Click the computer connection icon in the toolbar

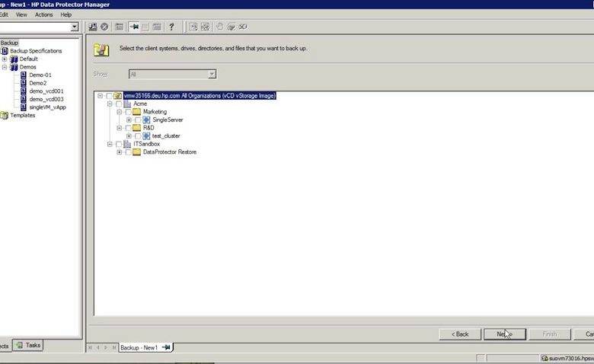tap(93, 27)
